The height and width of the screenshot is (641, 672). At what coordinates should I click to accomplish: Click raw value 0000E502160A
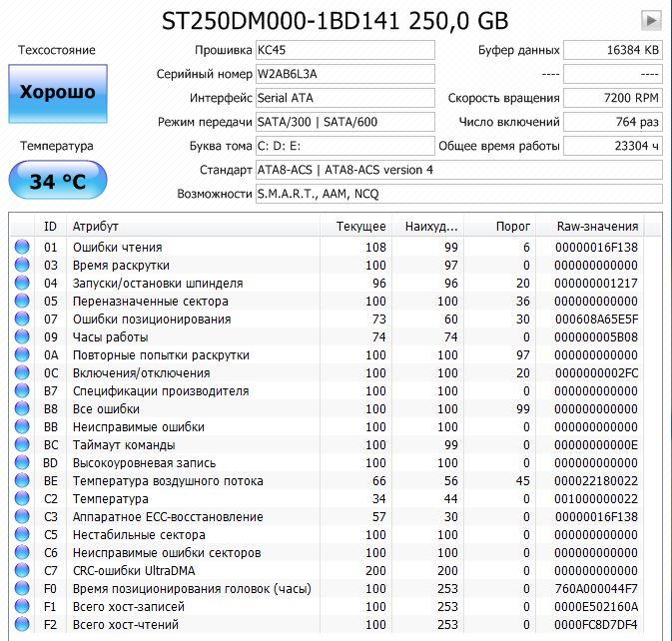[596, 607]
